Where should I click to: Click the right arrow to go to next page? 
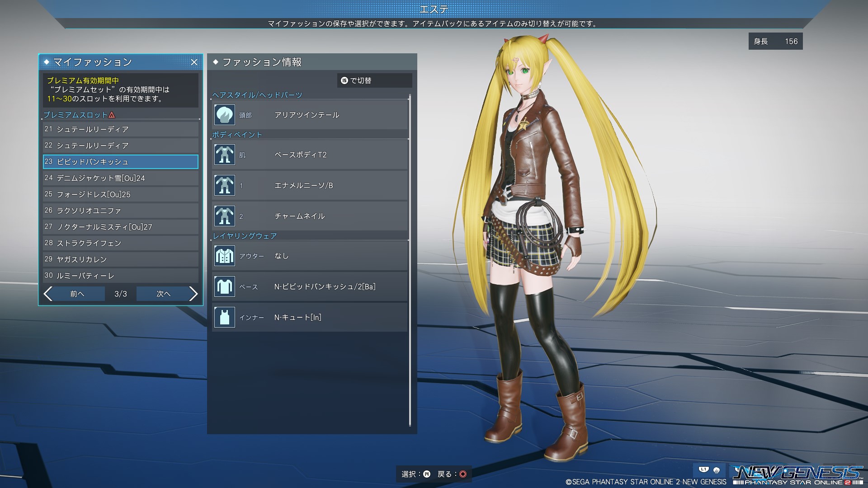[x=193, y=294]
